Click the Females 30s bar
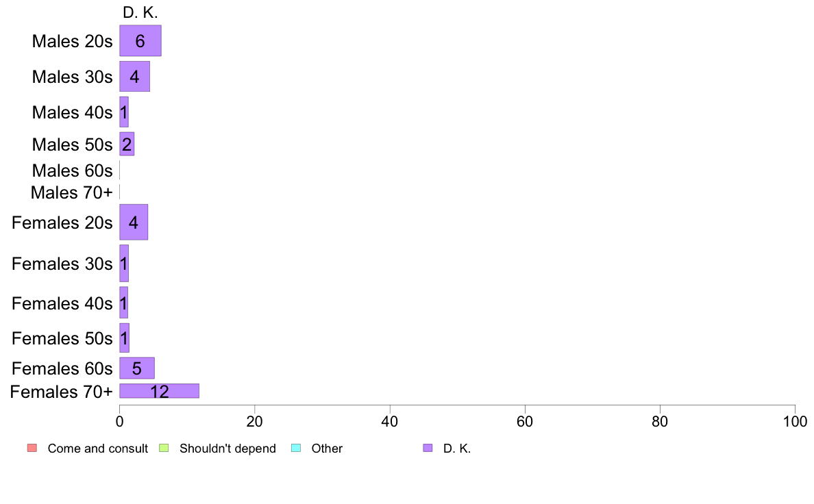Viewport: 814px width, 504px height. (123, 263)
